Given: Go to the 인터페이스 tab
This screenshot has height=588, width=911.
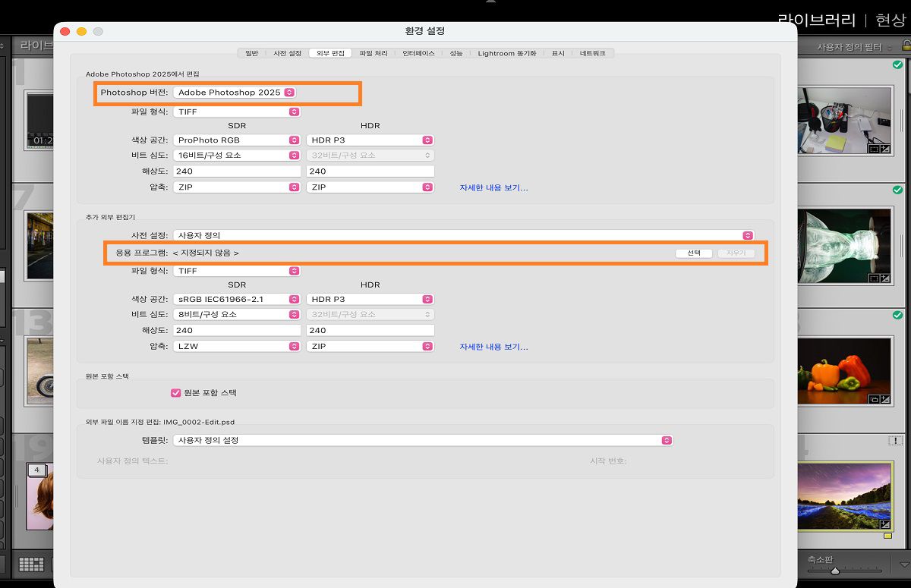Looking at the screenshot, I should coord(418,53).
